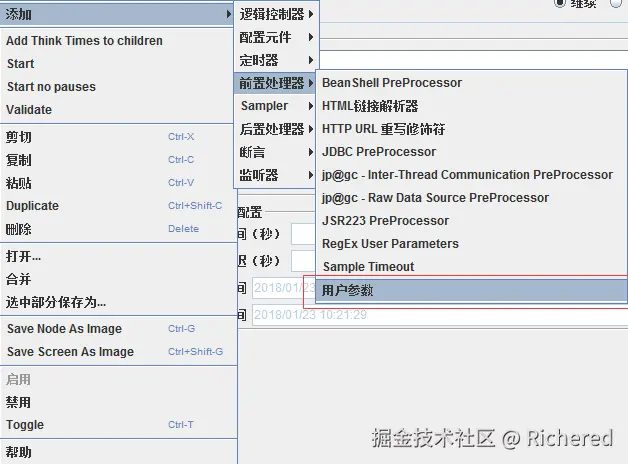
Task: Expand Sampler submenu
Action: click(275, 106)
